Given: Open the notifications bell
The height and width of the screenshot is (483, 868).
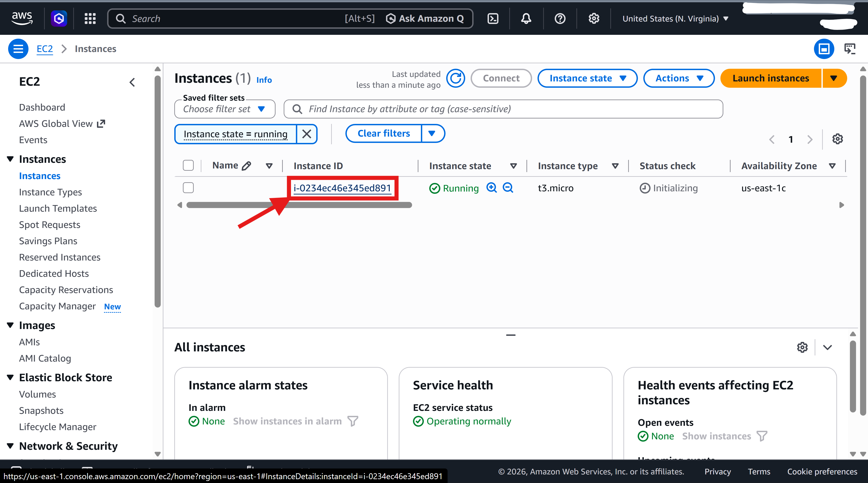Looking at the screenshot, I should [526, 18].
